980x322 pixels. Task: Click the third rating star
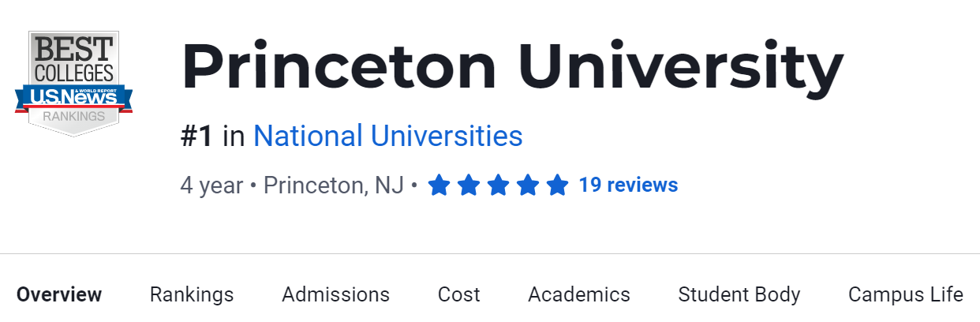pyautogui.click(x=498, y=185)
